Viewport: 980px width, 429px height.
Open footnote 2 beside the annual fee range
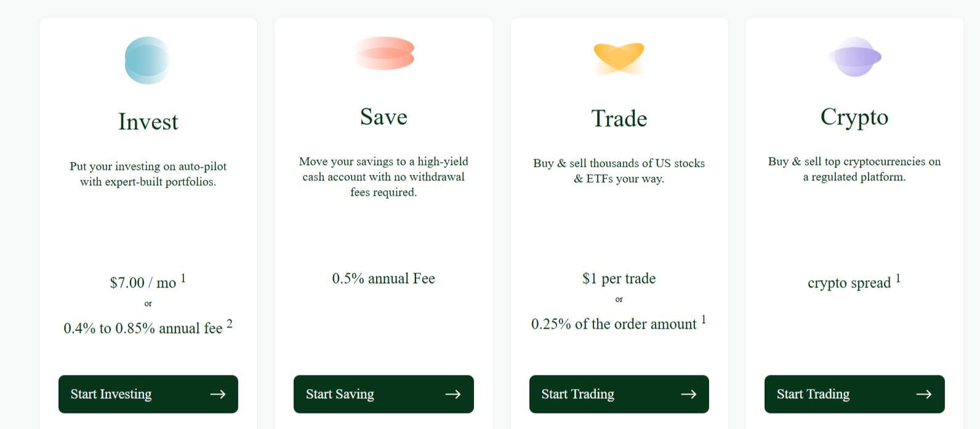(230, 324)
